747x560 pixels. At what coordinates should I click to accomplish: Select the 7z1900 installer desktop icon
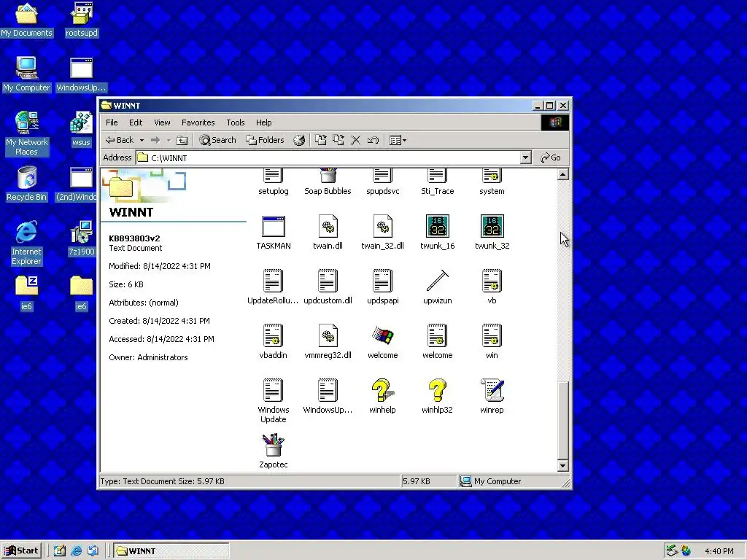[x=81, y=238]
